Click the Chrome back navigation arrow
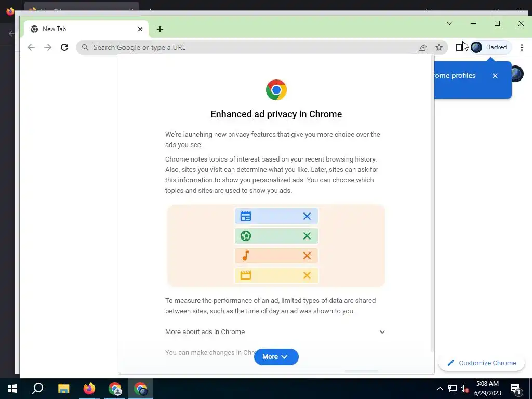 tap(31, 47)
